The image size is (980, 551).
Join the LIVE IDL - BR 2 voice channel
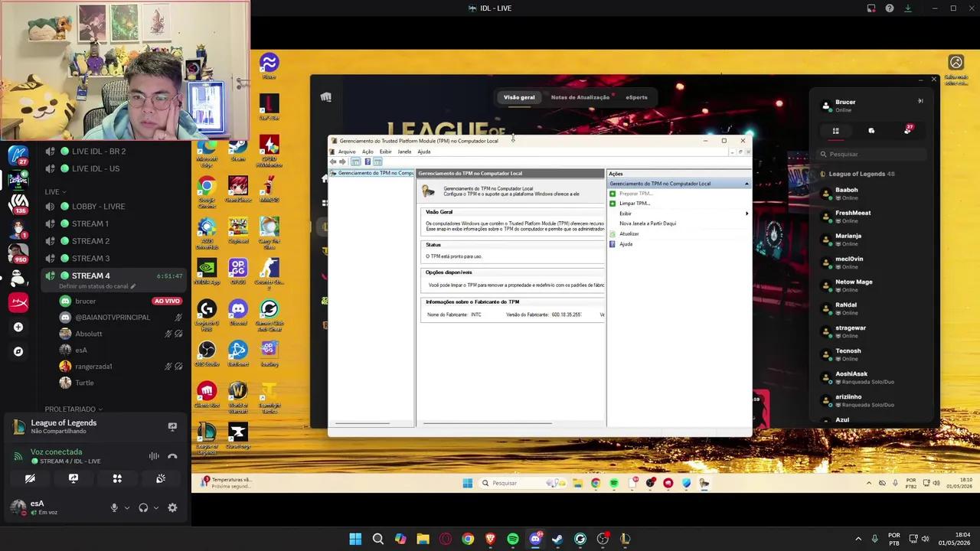(x=113, y=152)
